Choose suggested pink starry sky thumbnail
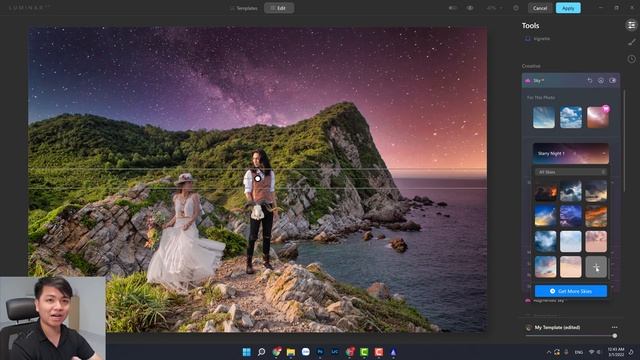Screen dimensions: 640x360 (x=598, y=117)
